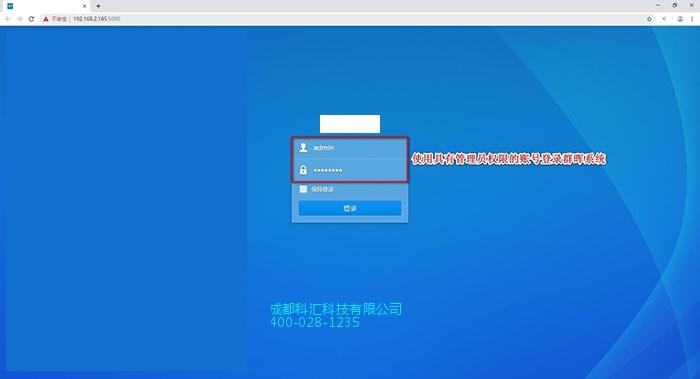Screen dimensions: 700x379
Task: Click the white logo box above login form
Action: coord(350,124)
